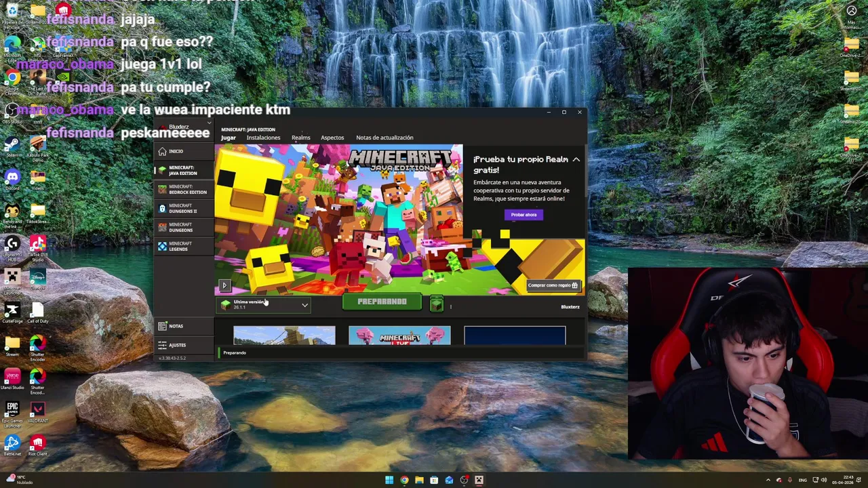Open Microsoft Edge desktop icon
Screen dimensions: 868x488
pos(12,47)
